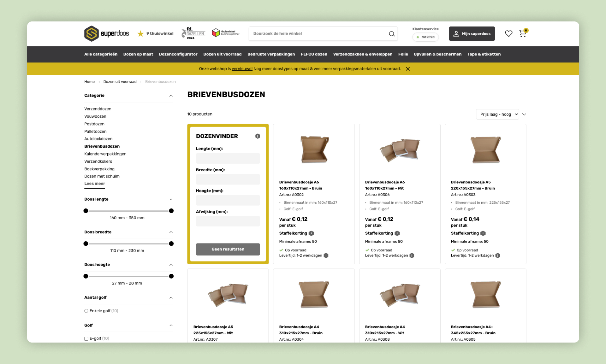Select the Enkele golf radio option
Viewport: 606px width, 364px height.
(86, 311)
